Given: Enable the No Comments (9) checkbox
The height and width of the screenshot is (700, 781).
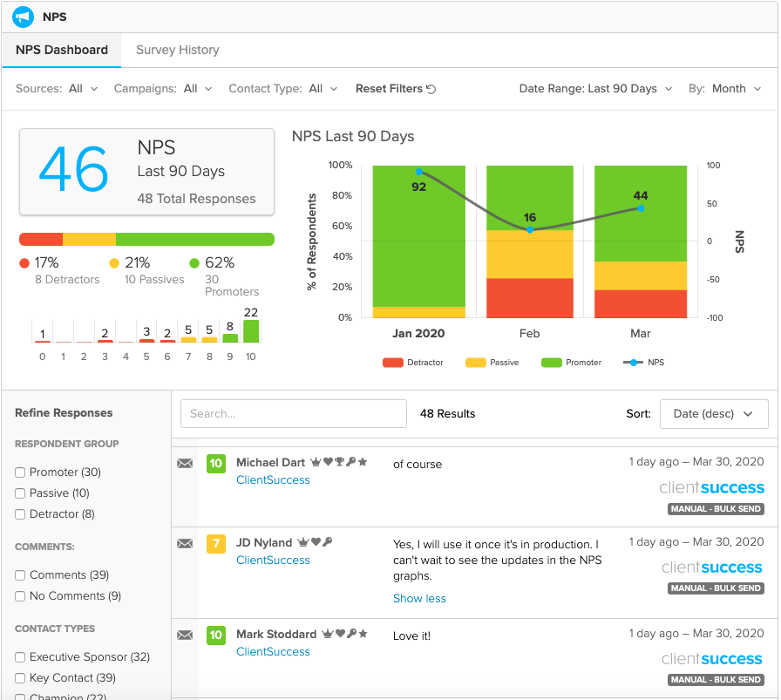Looking at the screenshot, I should [x=20, y=596].
